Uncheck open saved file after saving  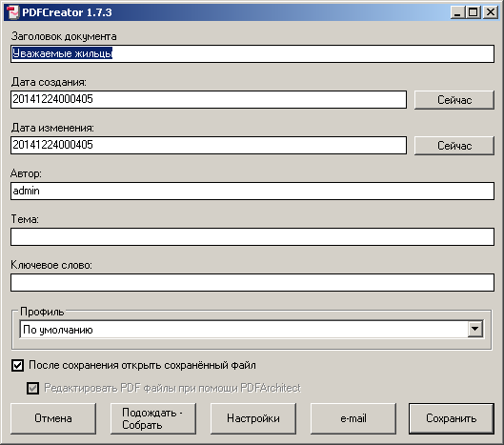coord(17,366)
